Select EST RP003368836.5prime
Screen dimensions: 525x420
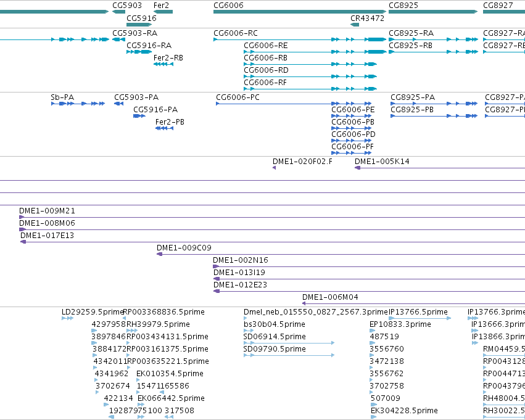pyautogui.click(x=124, y=319)
